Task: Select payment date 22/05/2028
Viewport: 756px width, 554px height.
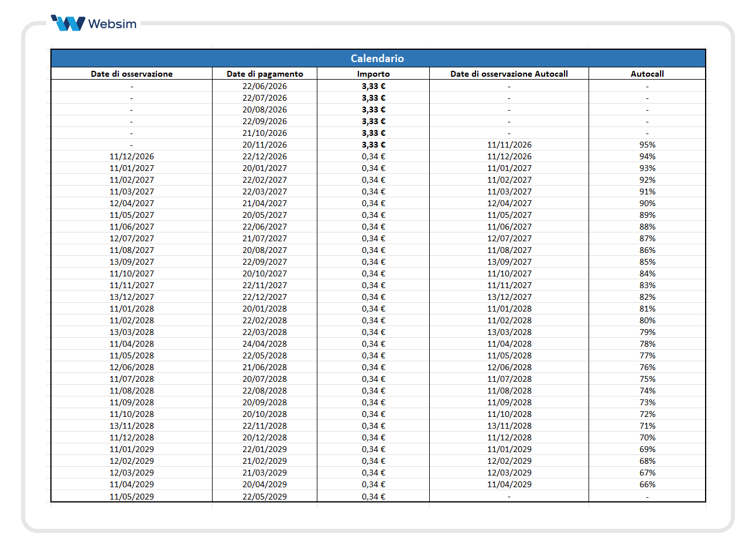Action: point(265,355)
